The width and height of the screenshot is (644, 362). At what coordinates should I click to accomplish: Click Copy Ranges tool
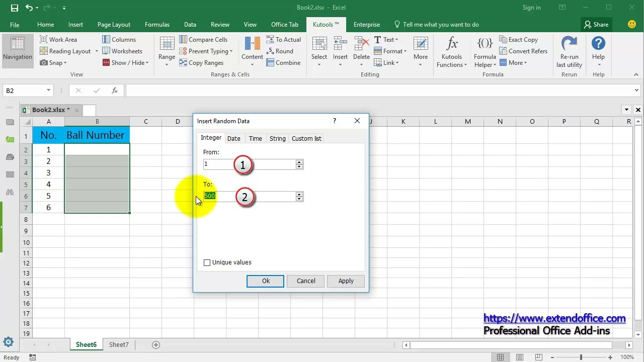(201, 63)
